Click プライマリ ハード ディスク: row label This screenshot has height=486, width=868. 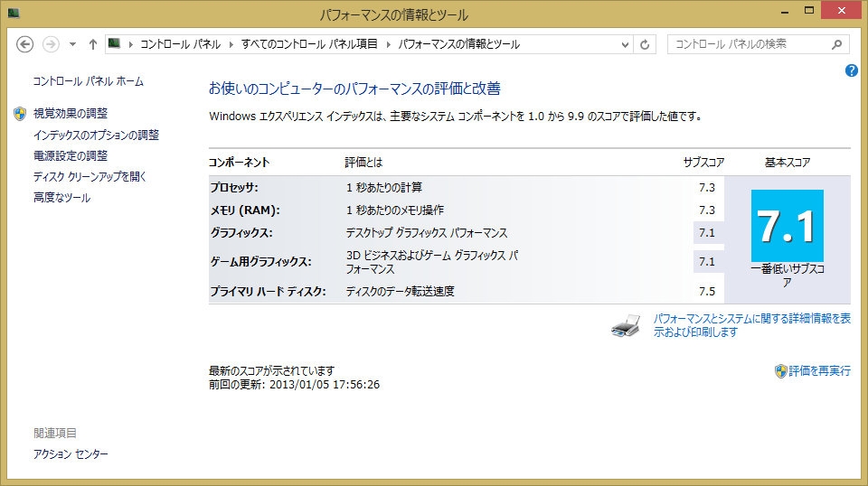[268, 292]
